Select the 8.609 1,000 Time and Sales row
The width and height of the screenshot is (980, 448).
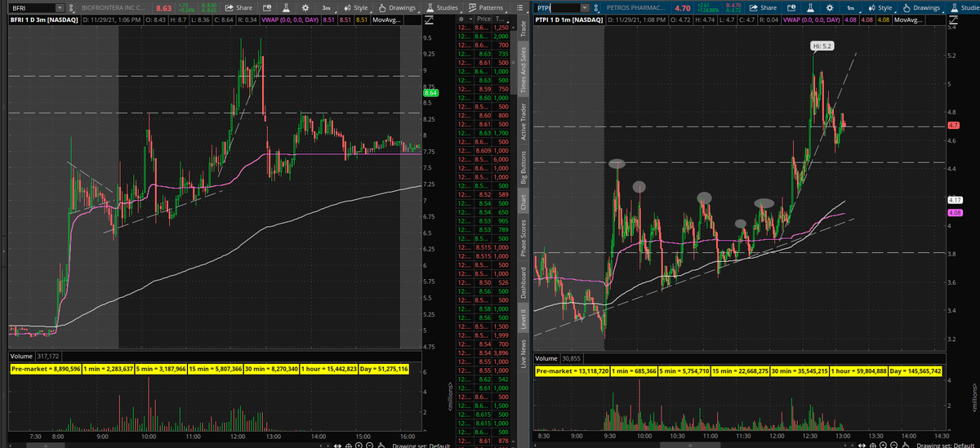point(482,150)
